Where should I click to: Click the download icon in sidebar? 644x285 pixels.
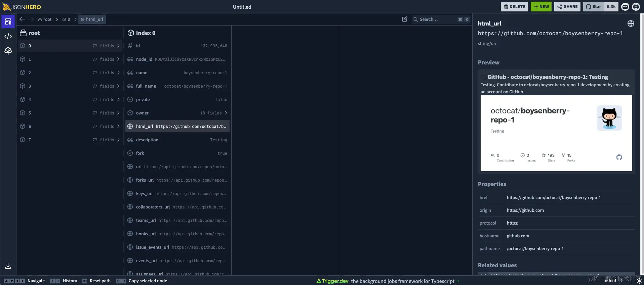tap(8, 266)
